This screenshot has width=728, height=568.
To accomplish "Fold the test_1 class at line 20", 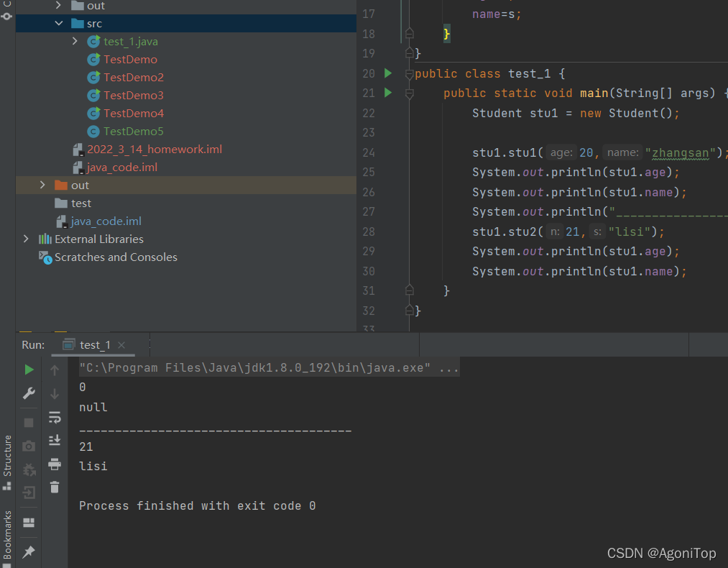I will 409,74.
